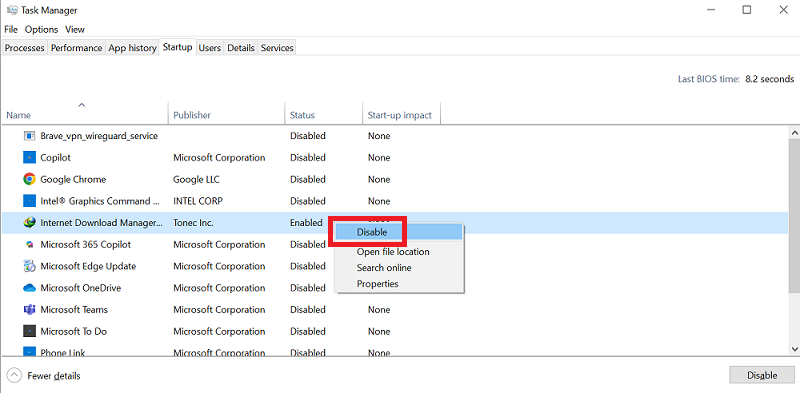Open the Services tab
This screenshot has width=800, height=393.
tap(277, 47)
